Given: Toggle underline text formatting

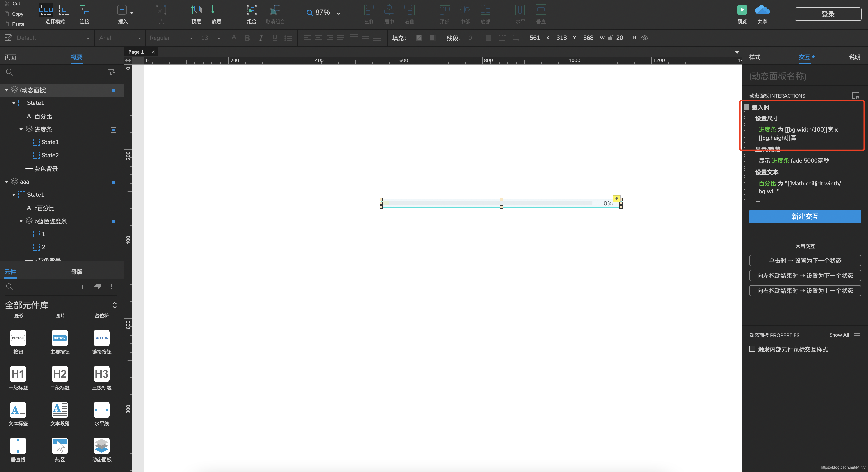Looking at the screenshot, I should click(275, 38).
